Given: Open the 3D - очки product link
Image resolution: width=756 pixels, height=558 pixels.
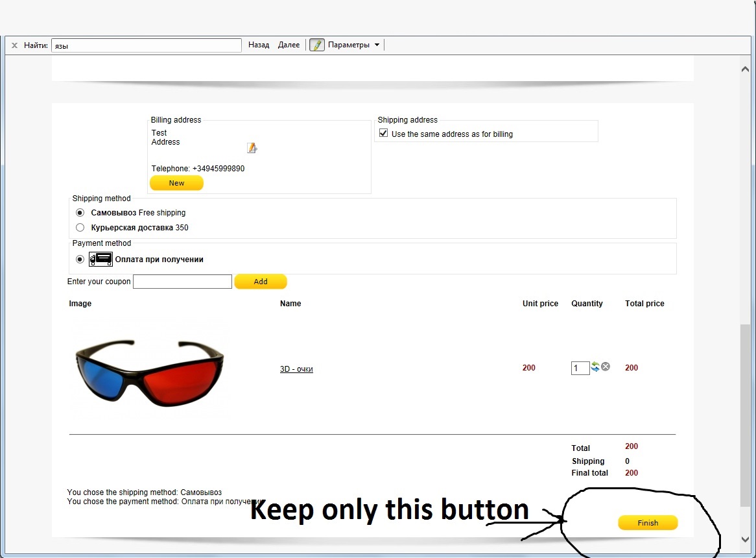Looking at the screenshot, I should 296,369.
